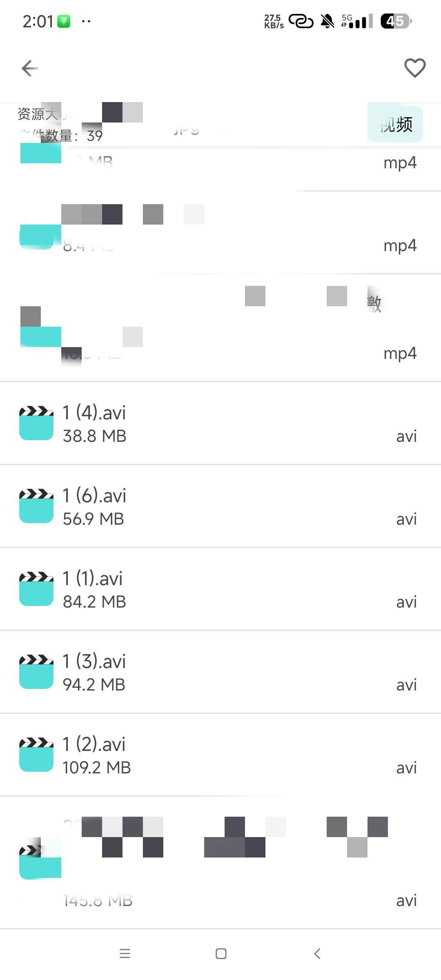Viewport: 441px width, 980px height.
Task: Tap clapperboard icon of 1 (4).avi
Action: tap(36, 423)
